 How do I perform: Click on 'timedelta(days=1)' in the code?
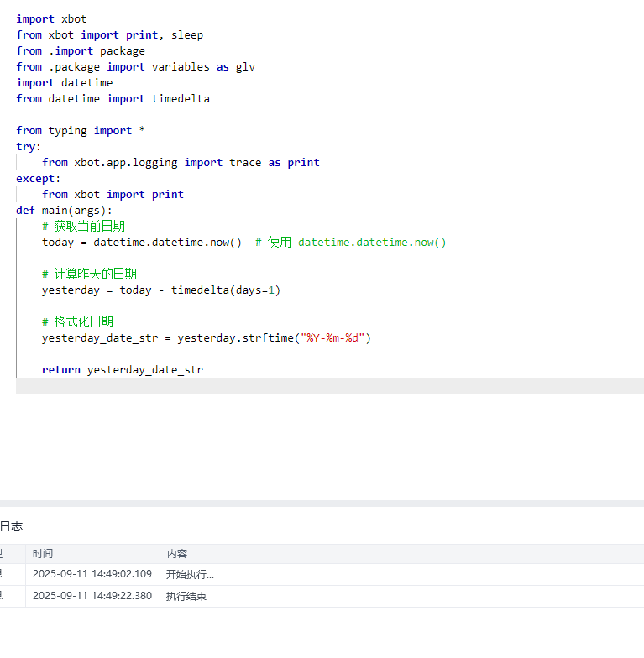click(225, 290)
